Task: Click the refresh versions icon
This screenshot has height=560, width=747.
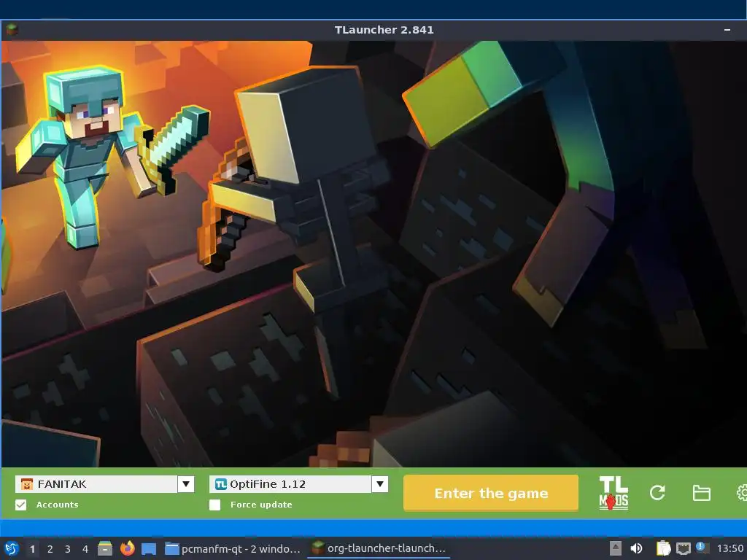Action: pos(657,493)
